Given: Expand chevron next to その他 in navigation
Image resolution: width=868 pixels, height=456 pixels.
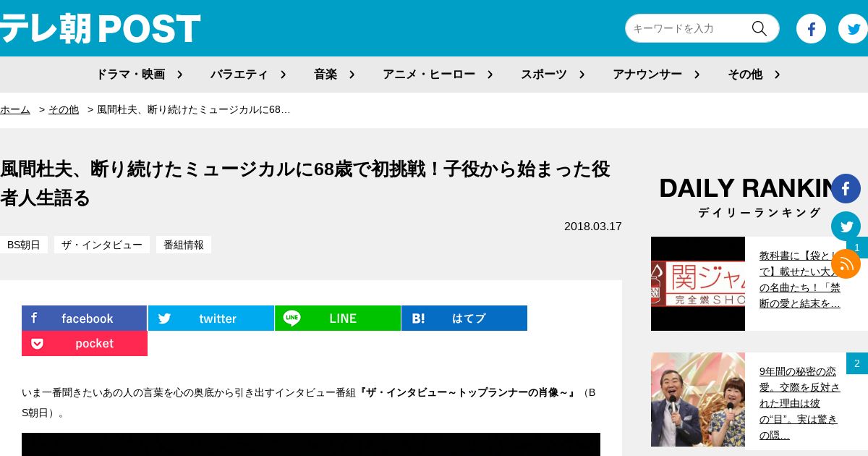Looking at the screenshot, I should click(x=777, y=74).
